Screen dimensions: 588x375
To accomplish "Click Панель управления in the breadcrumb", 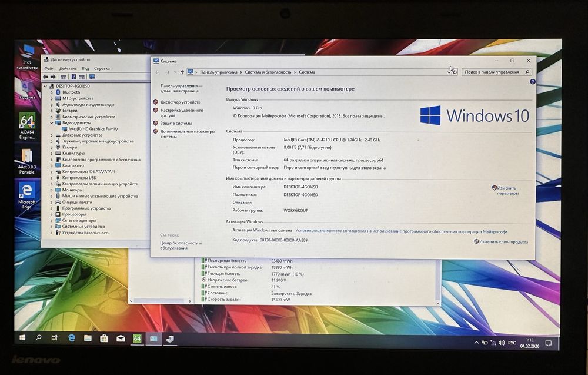I will pyautogui.click(x=219, y=72).
